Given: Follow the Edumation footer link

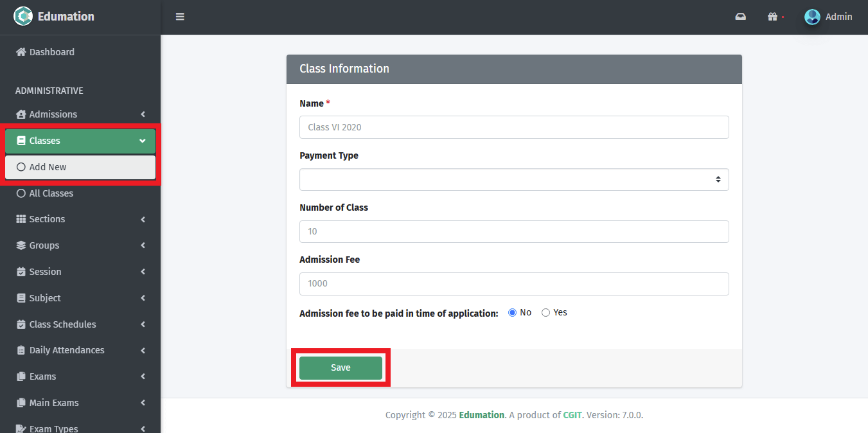Looking at the screenshot, I should (482, 415).
